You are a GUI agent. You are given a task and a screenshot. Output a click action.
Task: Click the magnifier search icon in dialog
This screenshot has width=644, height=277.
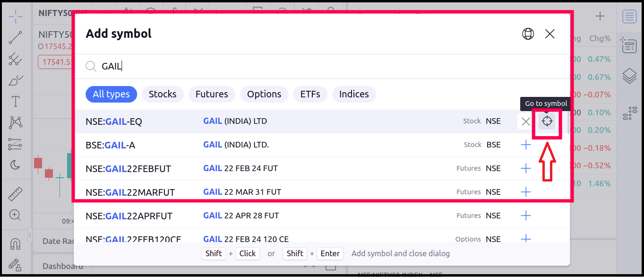point(91,66)
